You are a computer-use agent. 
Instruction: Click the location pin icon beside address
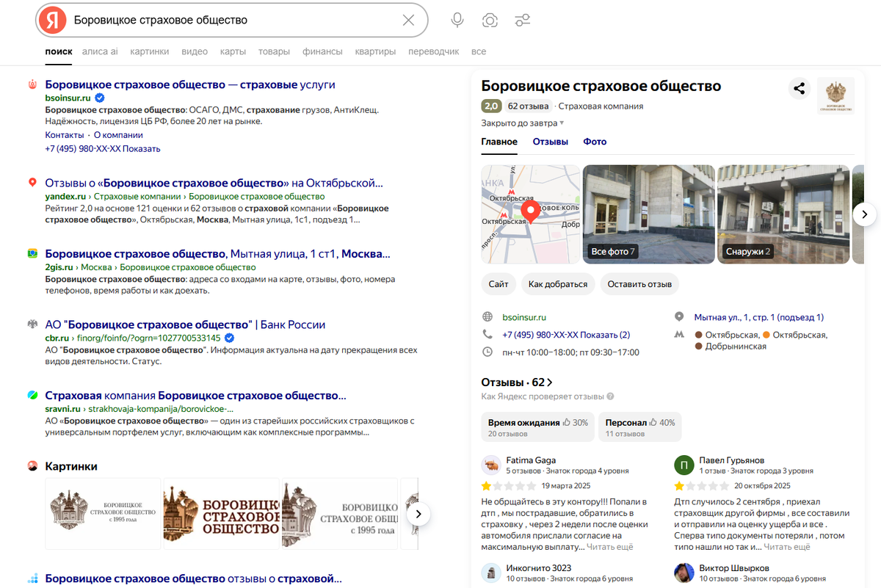679,317
